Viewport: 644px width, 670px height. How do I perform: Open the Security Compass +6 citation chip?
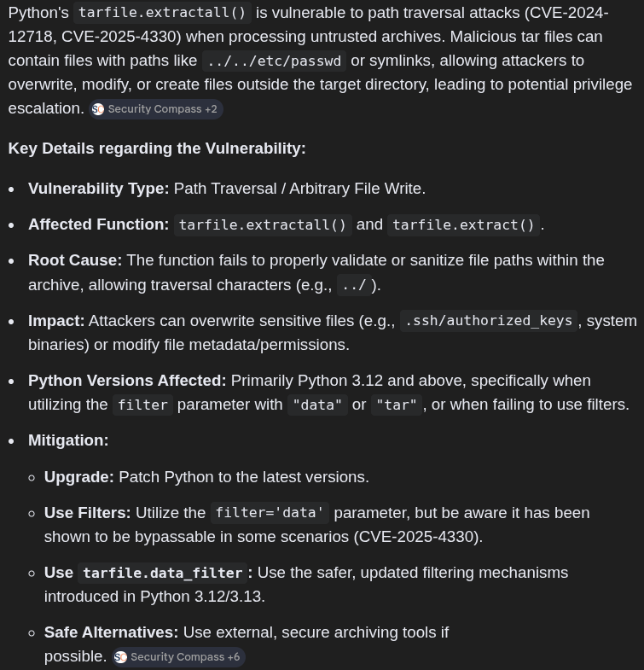click(x=178, y=656)
